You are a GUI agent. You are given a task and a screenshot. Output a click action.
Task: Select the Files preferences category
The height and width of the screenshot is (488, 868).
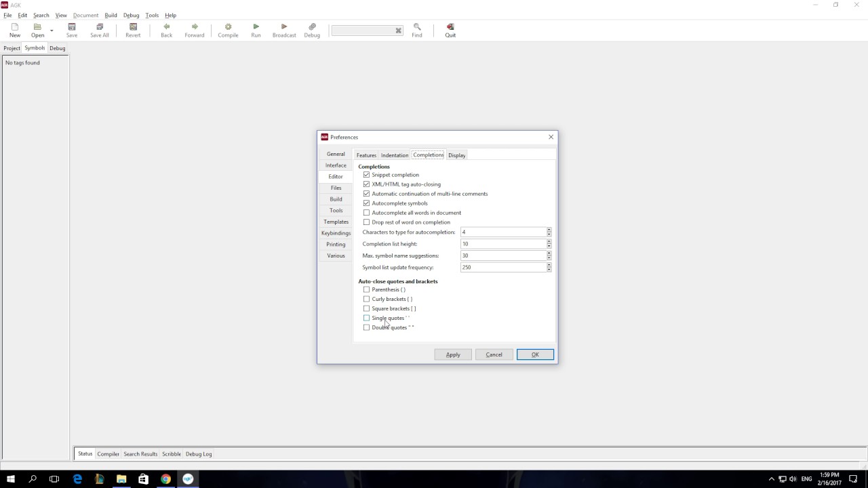click(336, 188)
